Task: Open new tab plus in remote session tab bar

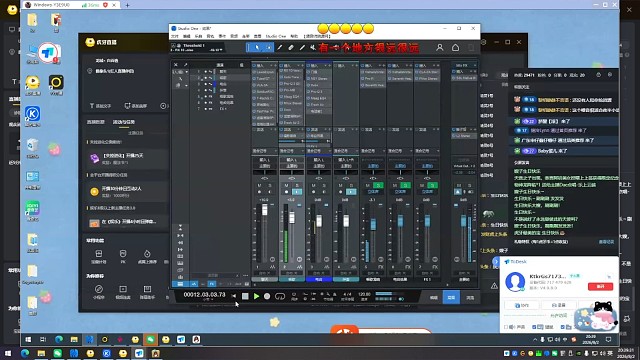Action: (x=127, y=5)
